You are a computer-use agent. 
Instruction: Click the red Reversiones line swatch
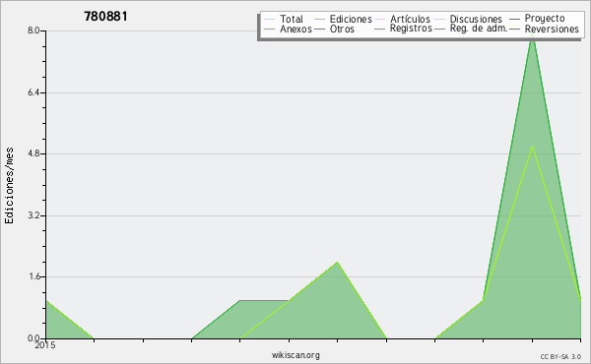tap(515, 29)
